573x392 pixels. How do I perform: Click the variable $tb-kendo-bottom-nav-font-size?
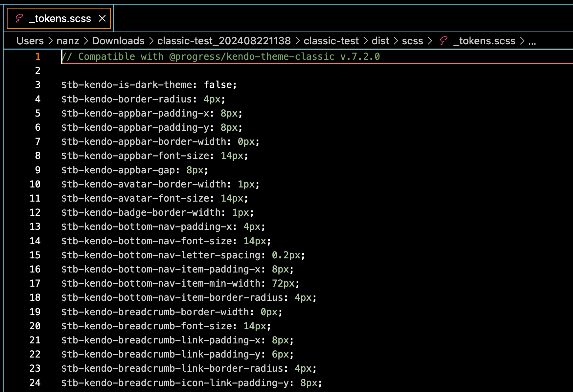147,241
